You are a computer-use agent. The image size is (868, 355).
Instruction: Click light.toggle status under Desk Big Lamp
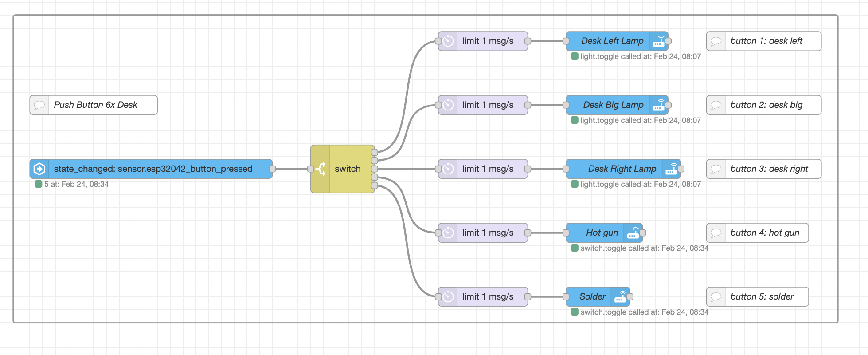tap(641, 120)
